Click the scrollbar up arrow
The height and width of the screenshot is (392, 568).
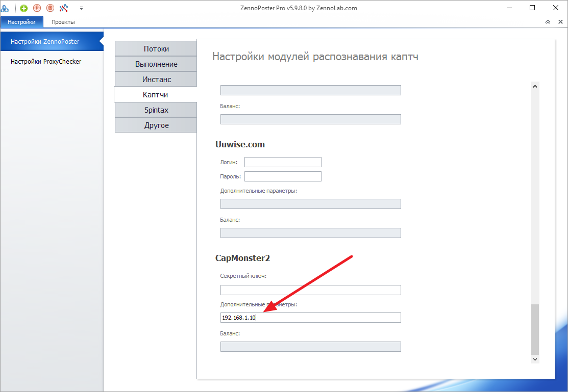pyautogui.click(x=535, y=86)
